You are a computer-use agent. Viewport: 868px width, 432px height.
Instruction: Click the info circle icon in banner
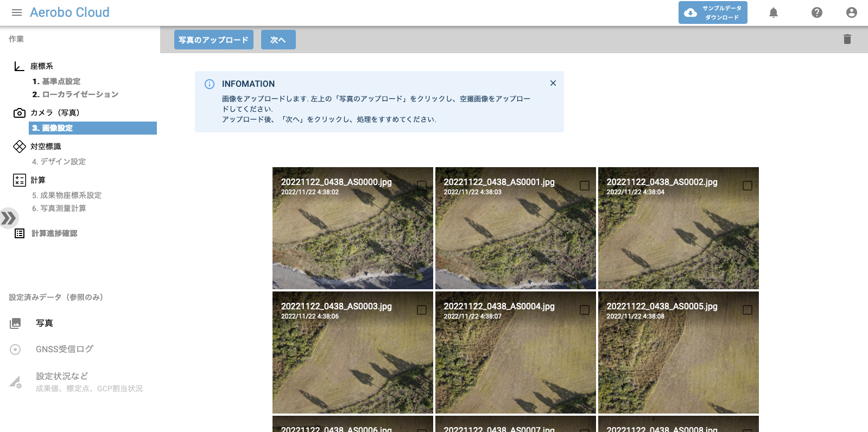210,84
